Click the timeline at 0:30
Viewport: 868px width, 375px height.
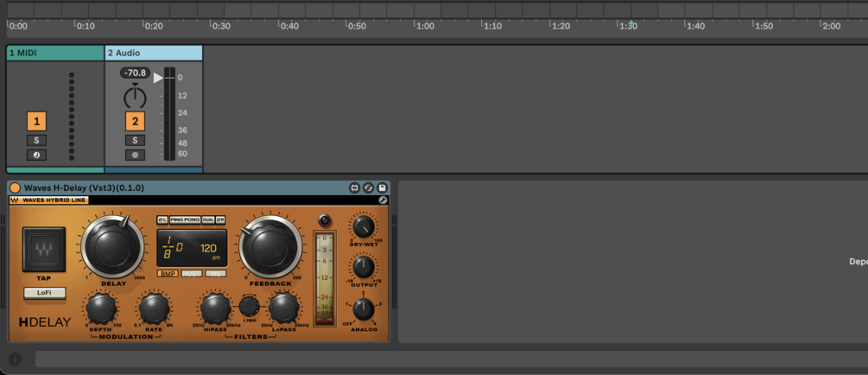[221, 25]
